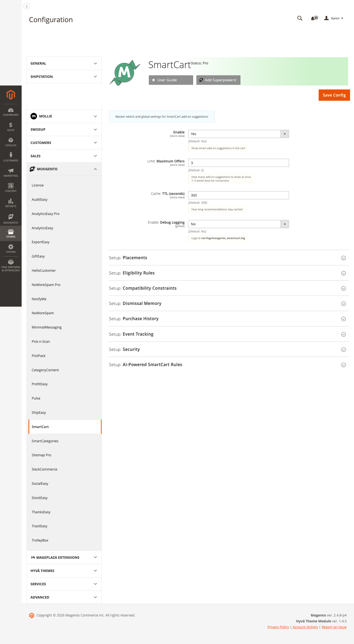
Task: Click the Cache TTL seconds field
Action: click(238, 195)
